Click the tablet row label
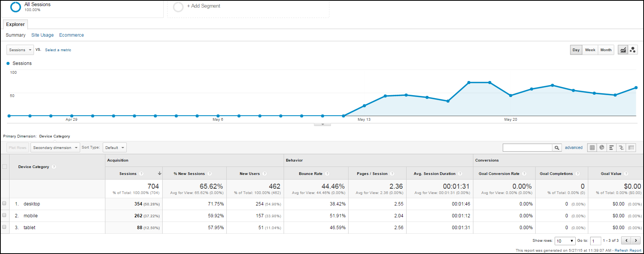Image resolution: width=644 pixels, height=254 pixels. click(29, 228)
